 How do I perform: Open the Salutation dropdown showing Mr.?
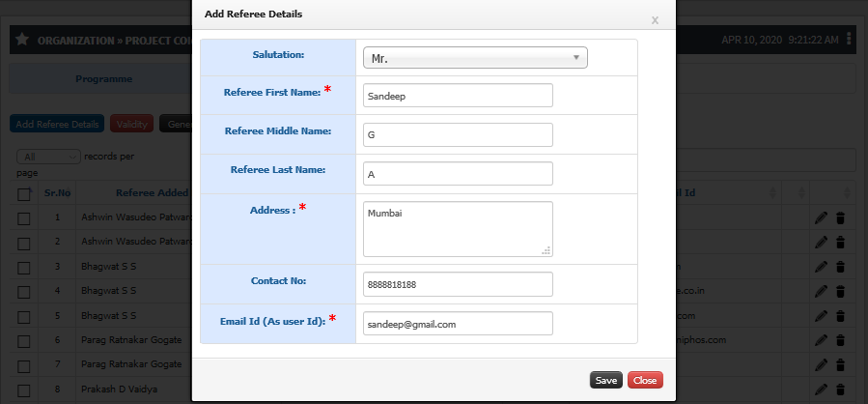click(475, 58)
